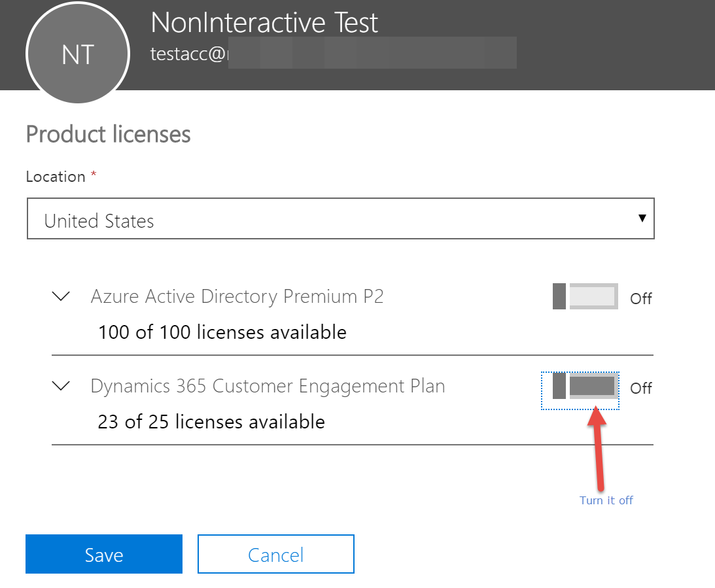The height and width of the screenshot is (588, 715).
Task: Toggle Dynamics 365 Customer Engagement Plan license switch
Action: pos(585,386)
